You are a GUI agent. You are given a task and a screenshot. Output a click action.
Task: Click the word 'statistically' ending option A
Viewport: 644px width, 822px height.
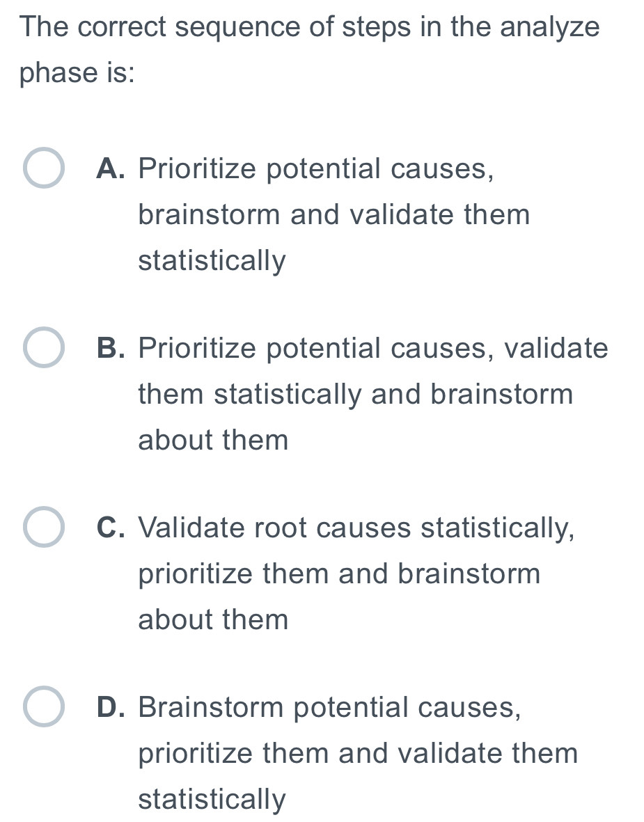coord(212,262)
